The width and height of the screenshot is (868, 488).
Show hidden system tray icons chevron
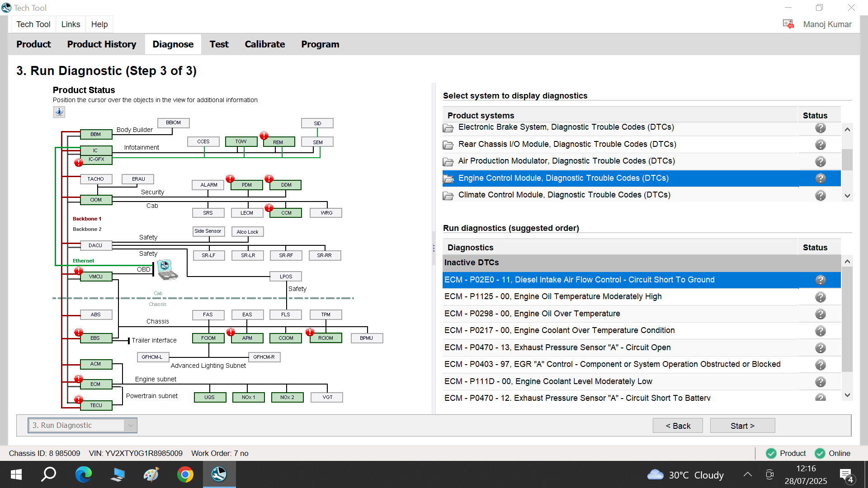point(747,474)
